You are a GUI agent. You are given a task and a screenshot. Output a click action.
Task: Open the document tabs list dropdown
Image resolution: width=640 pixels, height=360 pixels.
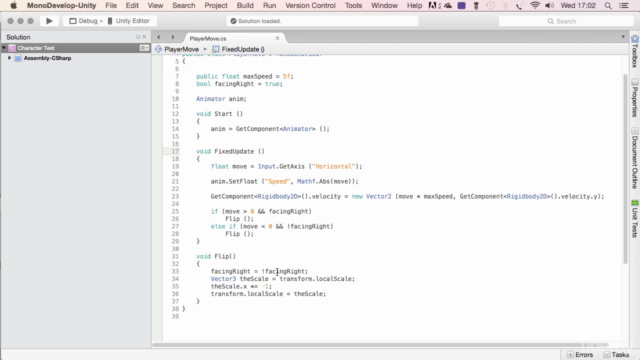coord(623,37)
